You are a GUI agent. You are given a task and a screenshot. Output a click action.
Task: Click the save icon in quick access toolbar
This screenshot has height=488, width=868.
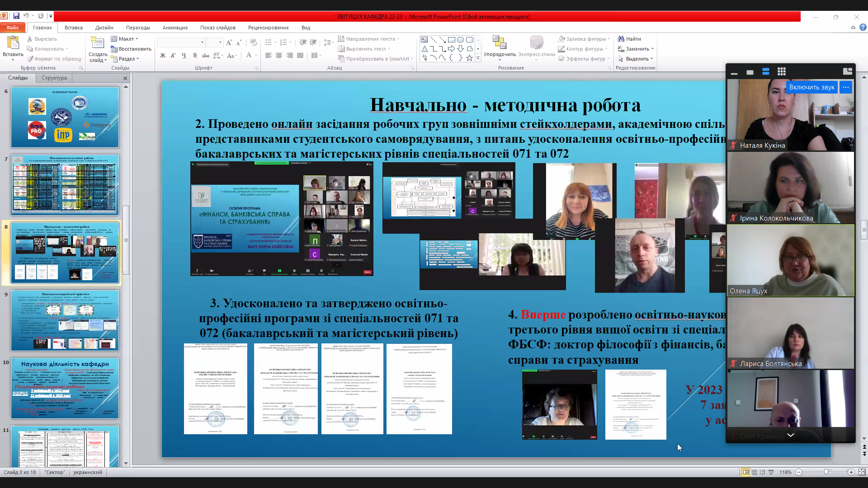coord(16,16)
